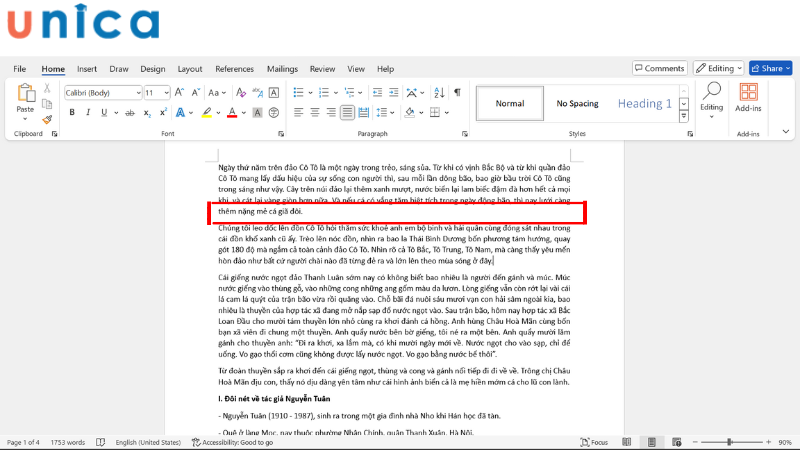Open the Add-ins icon
The image size is (800, 450).
(747, 98)
